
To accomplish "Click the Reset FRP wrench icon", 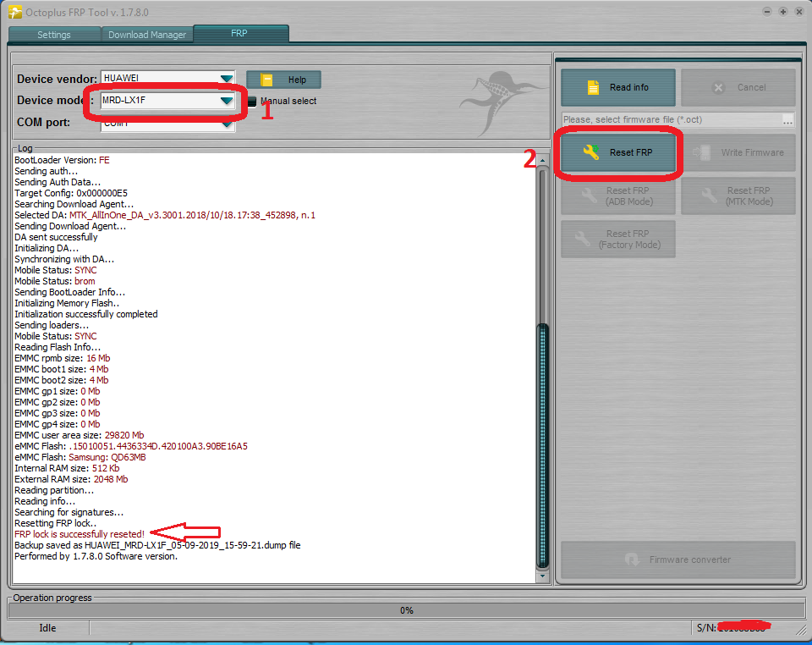I will [x=591, y=152].
